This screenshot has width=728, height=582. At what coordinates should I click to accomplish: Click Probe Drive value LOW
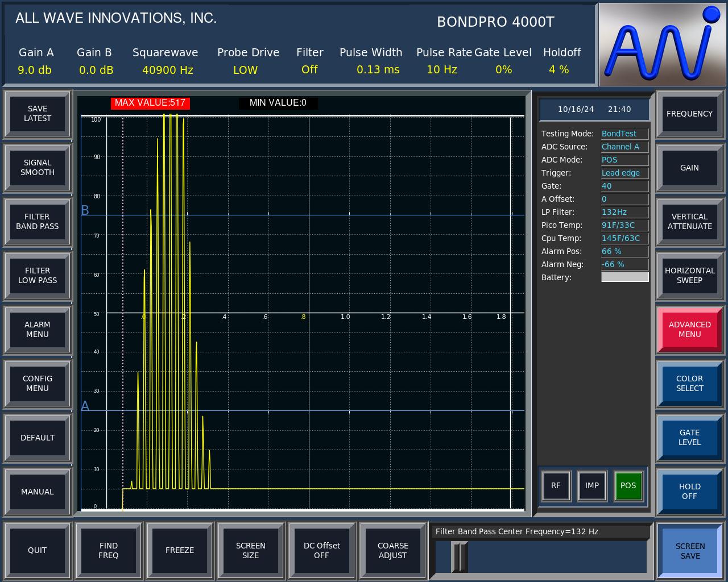click(x=246, y=70)
